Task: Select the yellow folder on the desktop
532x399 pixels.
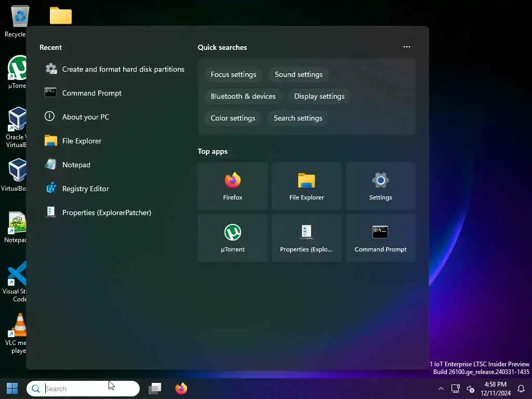Action: click(x=61, y=16)
